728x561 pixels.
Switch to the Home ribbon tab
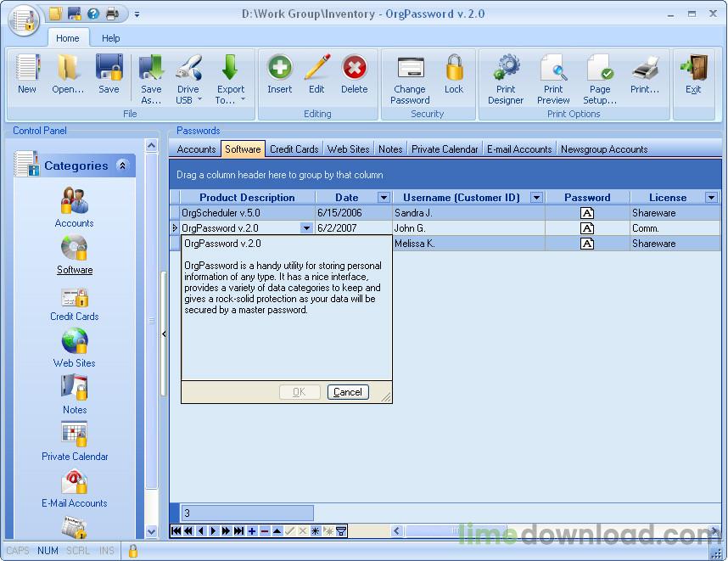(x=67, y=38)
